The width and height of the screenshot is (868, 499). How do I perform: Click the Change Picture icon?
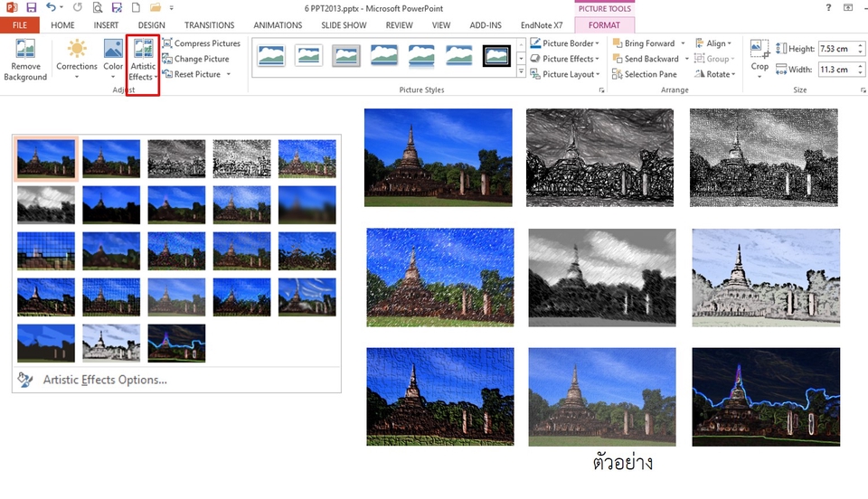167,58
